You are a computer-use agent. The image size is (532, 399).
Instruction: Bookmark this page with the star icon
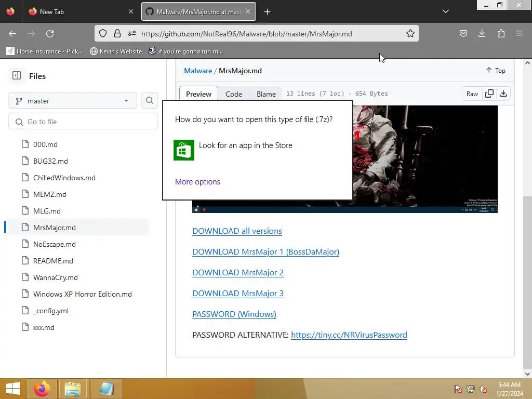click(x=410, y=34)
